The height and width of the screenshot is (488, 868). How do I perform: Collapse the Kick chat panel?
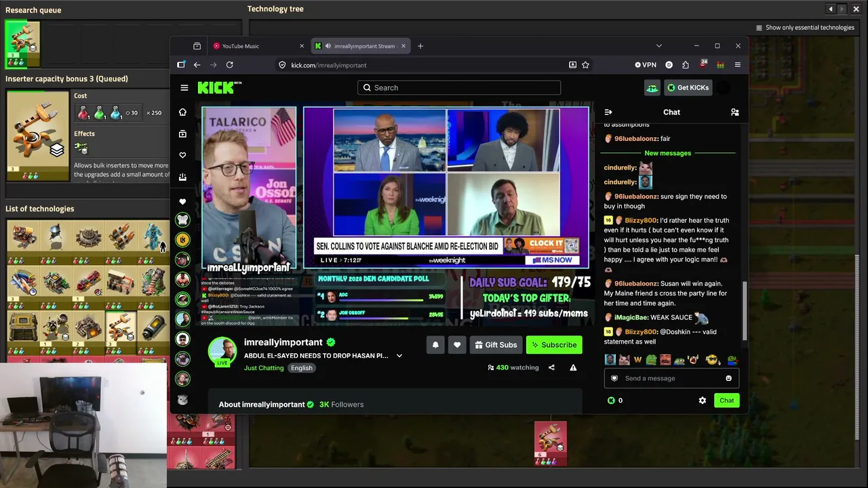click(608, 112)
